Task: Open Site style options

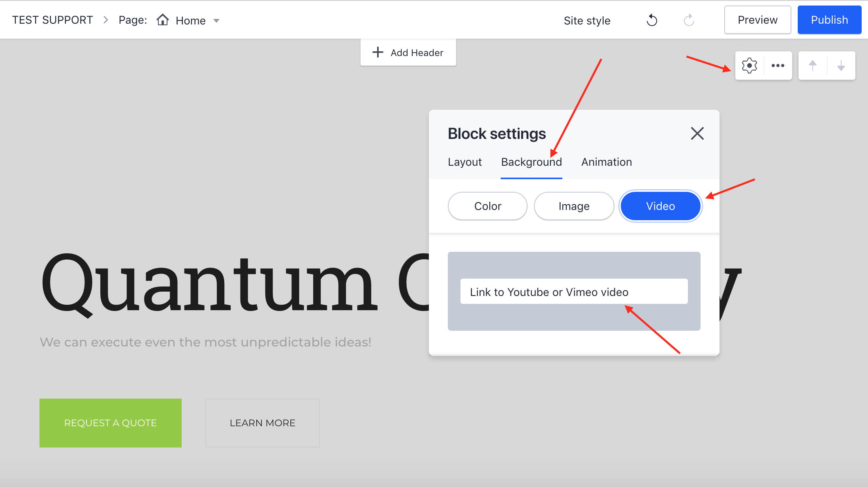Action: (586, 21)
